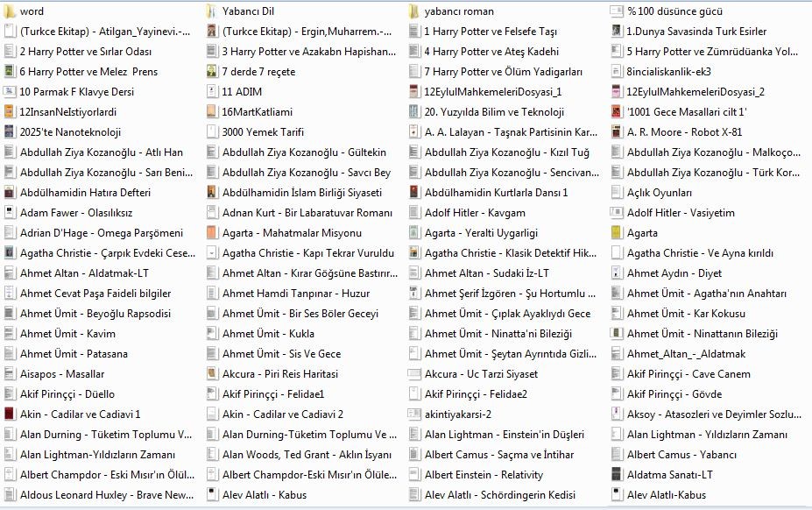812x510 pixels.
Task: Select 'Adolf Hitler - Kavgam'
Action: point(475,213)
